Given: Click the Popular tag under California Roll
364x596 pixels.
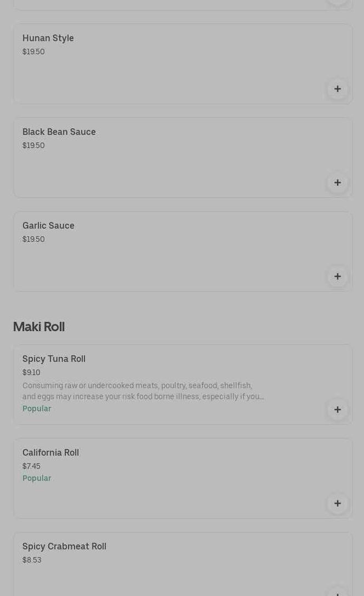Looking at the screenshot, I should (37, 478).
